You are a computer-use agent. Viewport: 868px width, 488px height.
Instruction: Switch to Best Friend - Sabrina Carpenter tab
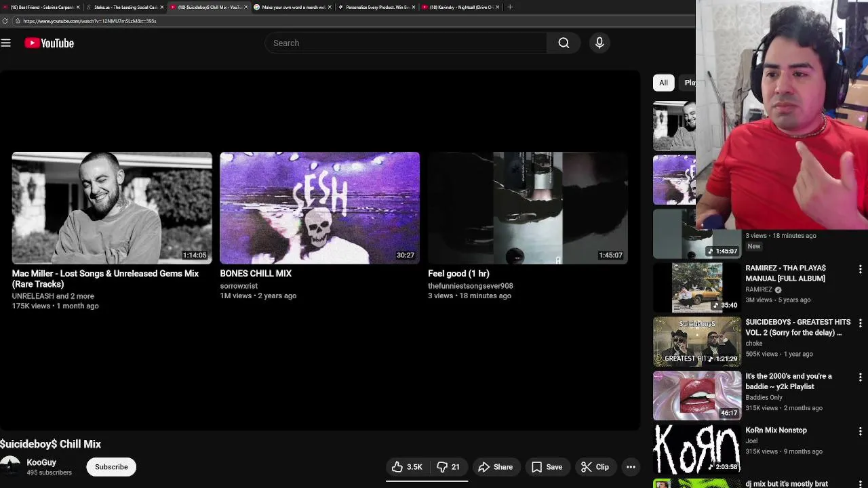point(41,7)
